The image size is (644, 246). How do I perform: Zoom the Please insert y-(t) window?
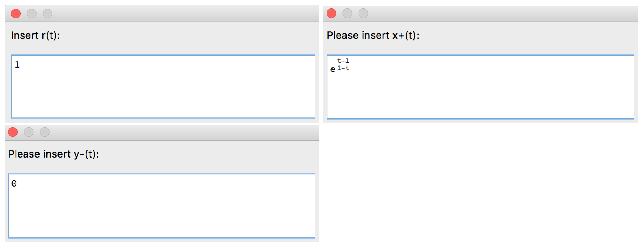click(x=45, y=132)
